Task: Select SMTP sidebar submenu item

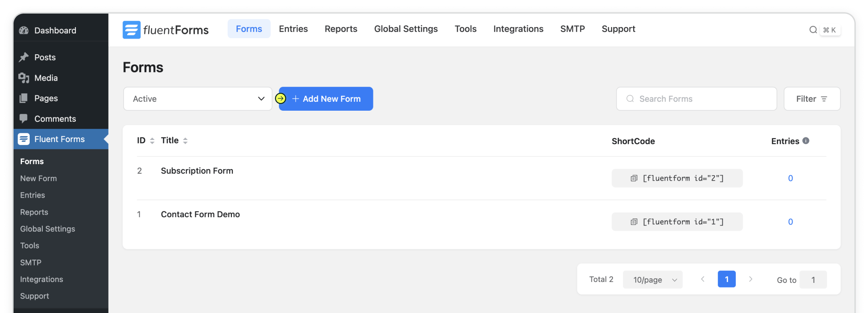Action: pyautogui.click(x=31, y=263)
